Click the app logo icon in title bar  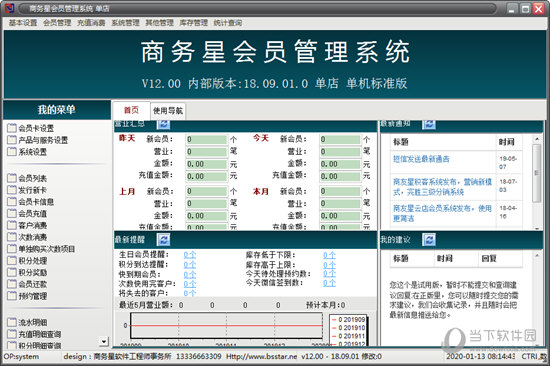click(9, 8)
